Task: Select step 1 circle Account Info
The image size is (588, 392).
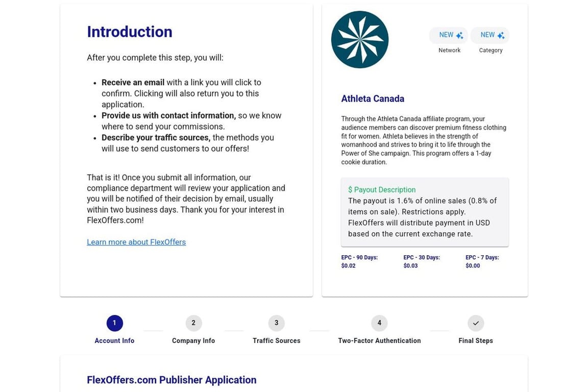Action: [x=114, y=323]
